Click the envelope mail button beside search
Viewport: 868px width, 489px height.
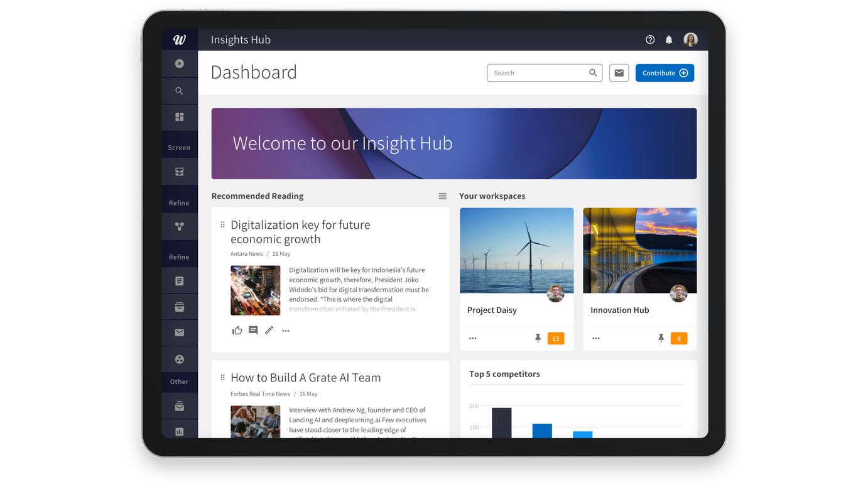619,73
